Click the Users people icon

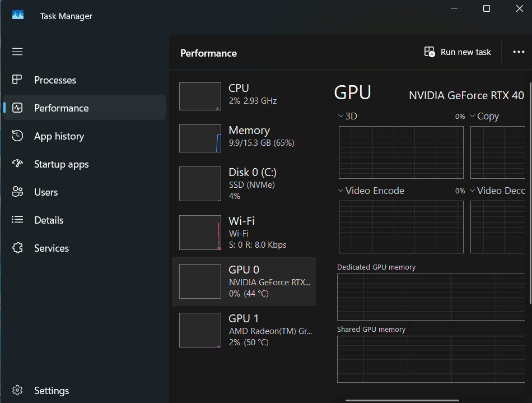(17, 192)
